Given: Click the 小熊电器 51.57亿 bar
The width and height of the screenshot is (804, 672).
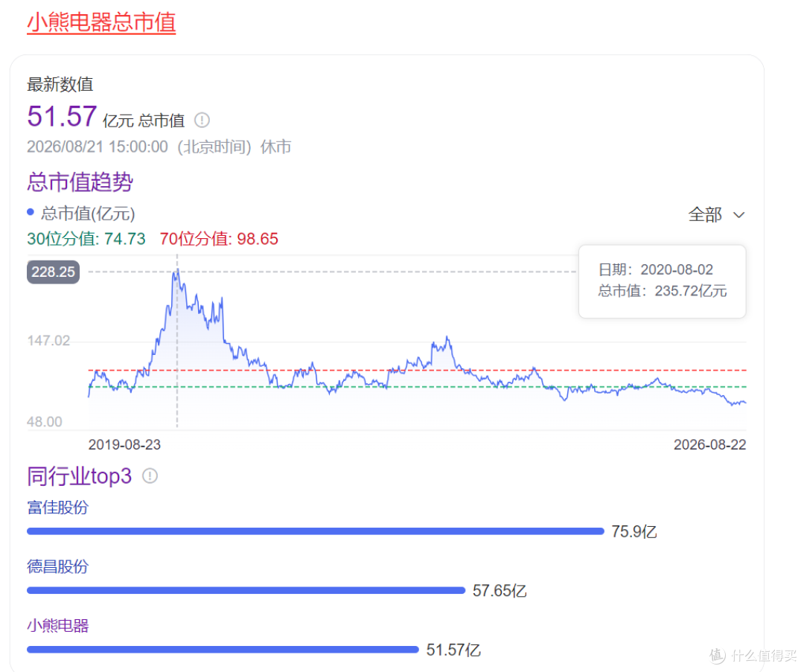Looking at the screenshot, I should point(223,650).
